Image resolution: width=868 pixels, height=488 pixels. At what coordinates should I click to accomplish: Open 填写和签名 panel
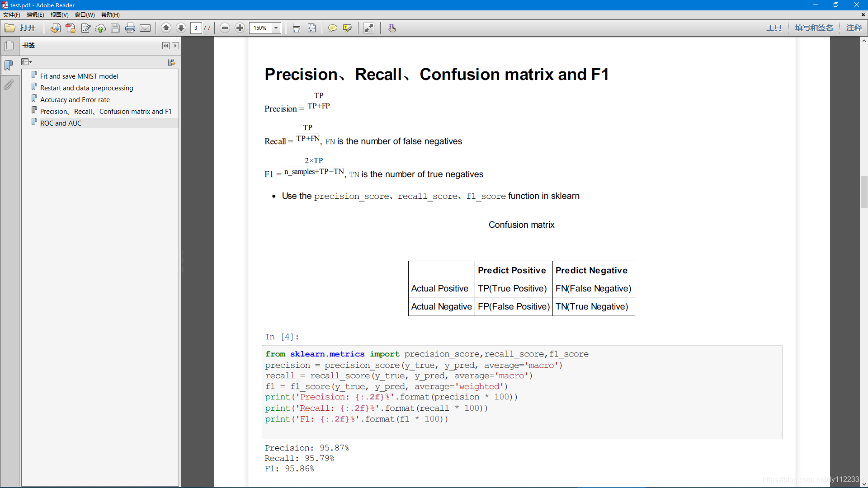(814, 28)
